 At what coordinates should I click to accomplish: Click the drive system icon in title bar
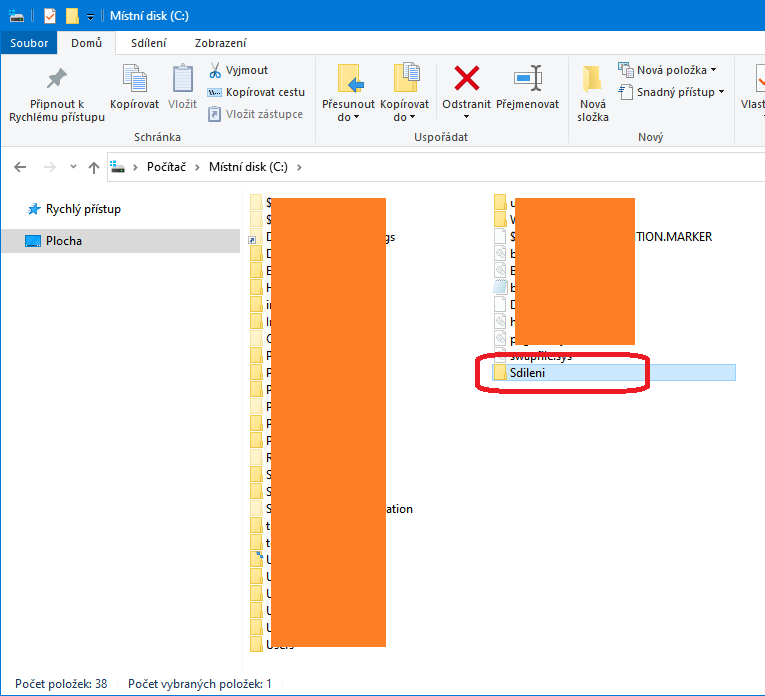pos(16,16)
